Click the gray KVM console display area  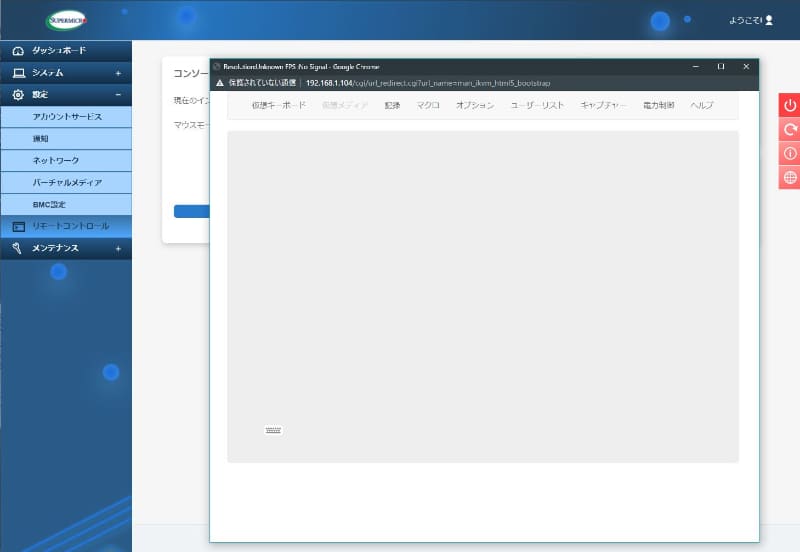pyautogui.click(x=483, y=296)
